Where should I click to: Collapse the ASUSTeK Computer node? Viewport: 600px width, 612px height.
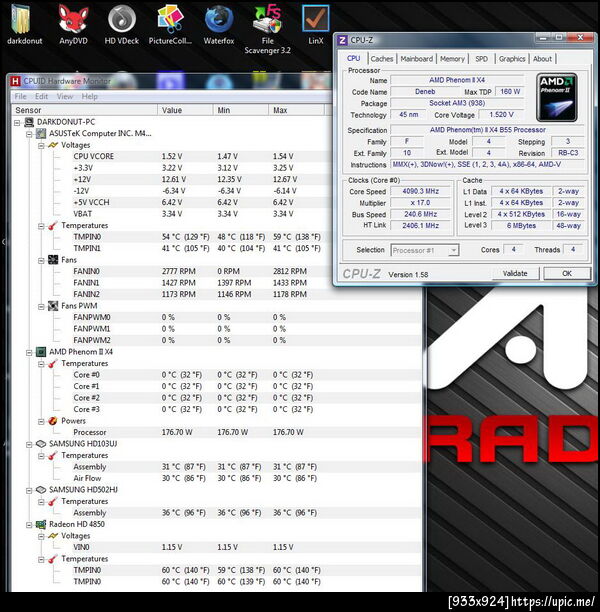coord(29,134)
